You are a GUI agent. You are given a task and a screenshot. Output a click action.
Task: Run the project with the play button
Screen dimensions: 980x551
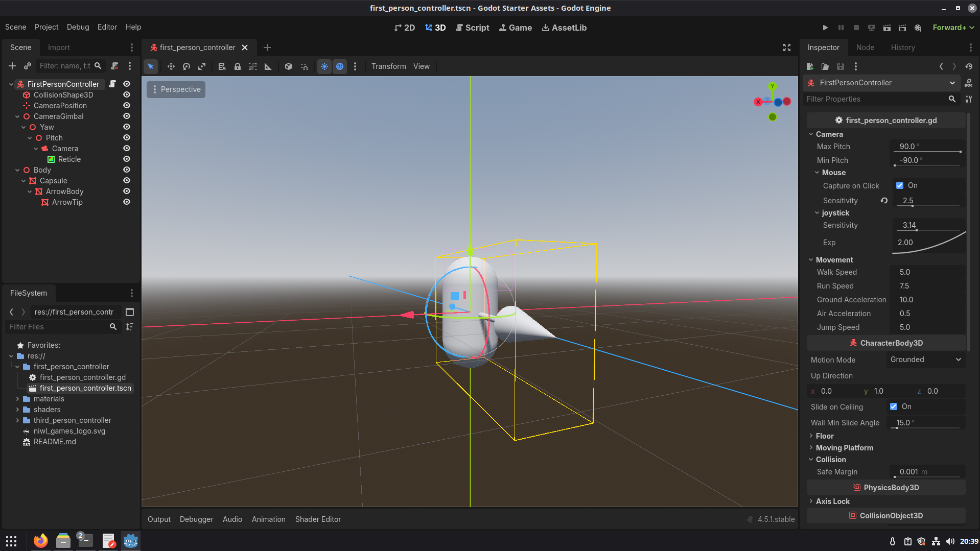coord(825,28)
